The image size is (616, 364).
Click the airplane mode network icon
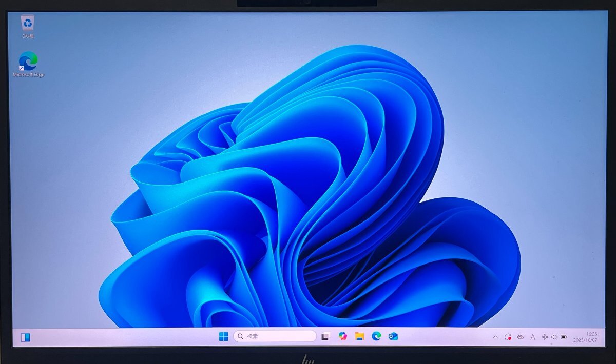545,337
